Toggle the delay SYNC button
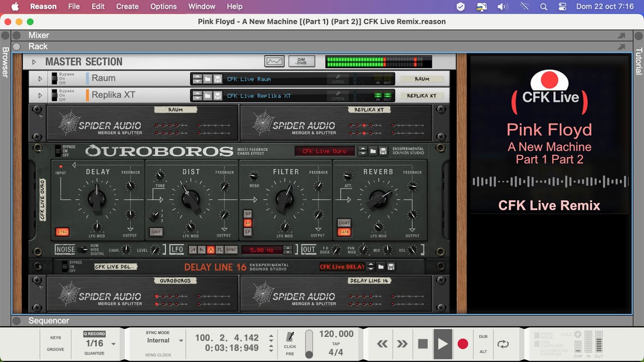This screenshot has height=362, width=644. pos(63,232)
